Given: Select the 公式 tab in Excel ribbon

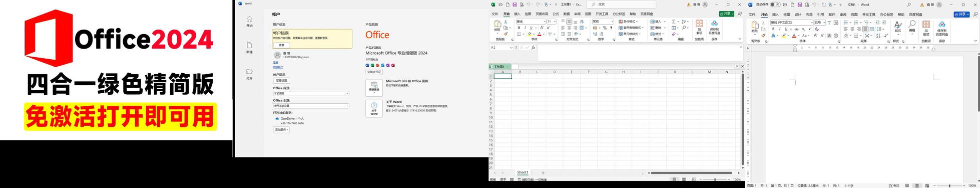Looking at the screenshot, I should pyautogui.click(x=556, y=14).
